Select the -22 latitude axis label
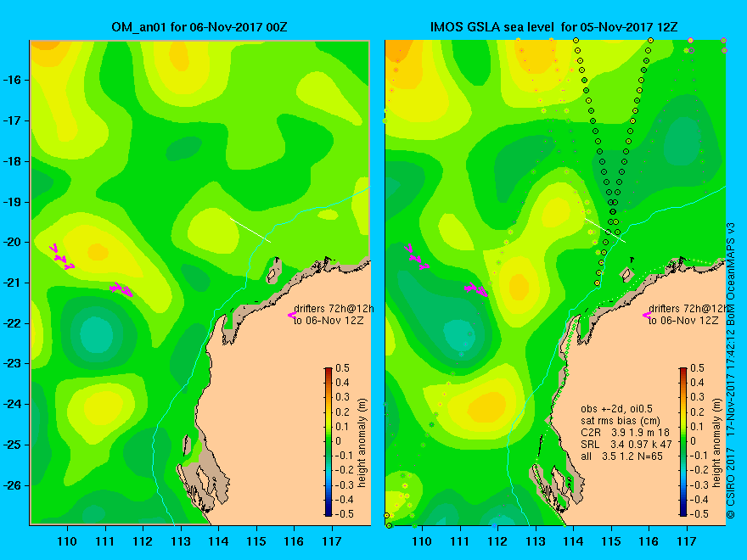747x560 pixels. (x=14, y=323)
